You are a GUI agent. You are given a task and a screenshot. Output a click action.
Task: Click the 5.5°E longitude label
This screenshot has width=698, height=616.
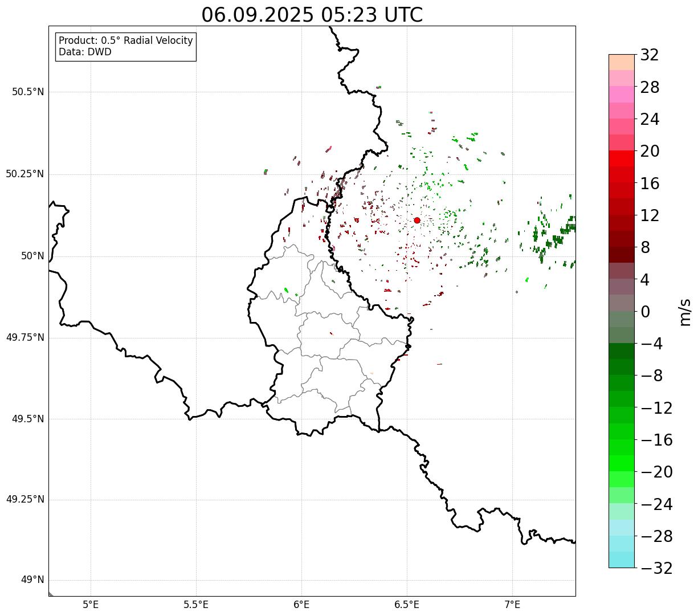pos(197,605)
